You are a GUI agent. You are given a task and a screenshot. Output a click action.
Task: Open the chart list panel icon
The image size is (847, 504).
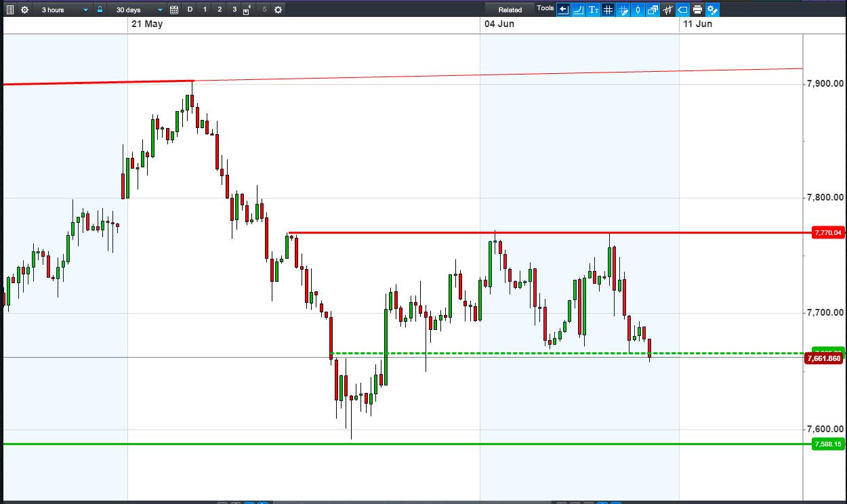(x=10, y=9)
